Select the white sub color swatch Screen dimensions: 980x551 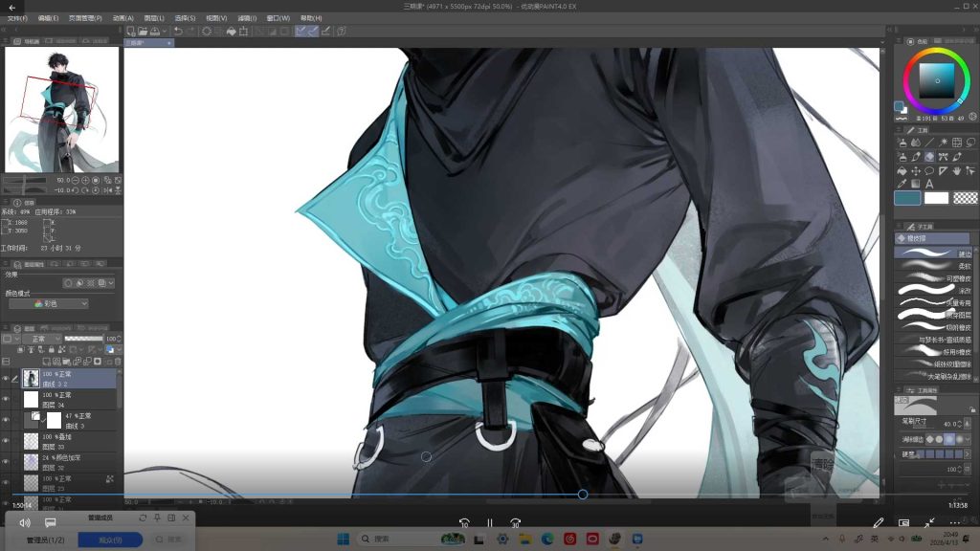(936, 198)
